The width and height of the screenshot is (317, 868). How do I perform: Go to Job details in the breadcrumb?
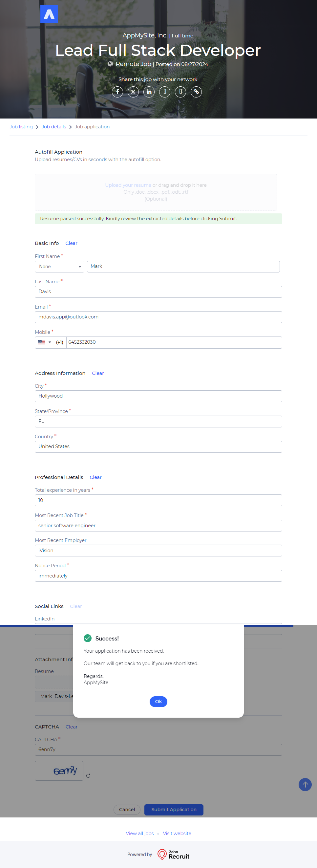(x=53, y=127)
